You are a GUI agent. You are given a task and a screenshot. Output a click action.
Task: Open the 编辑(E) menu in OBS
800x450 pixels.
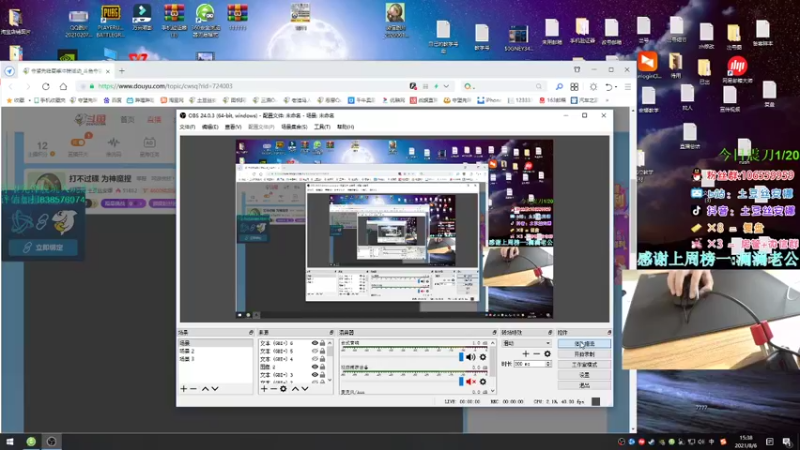point(210,127)
